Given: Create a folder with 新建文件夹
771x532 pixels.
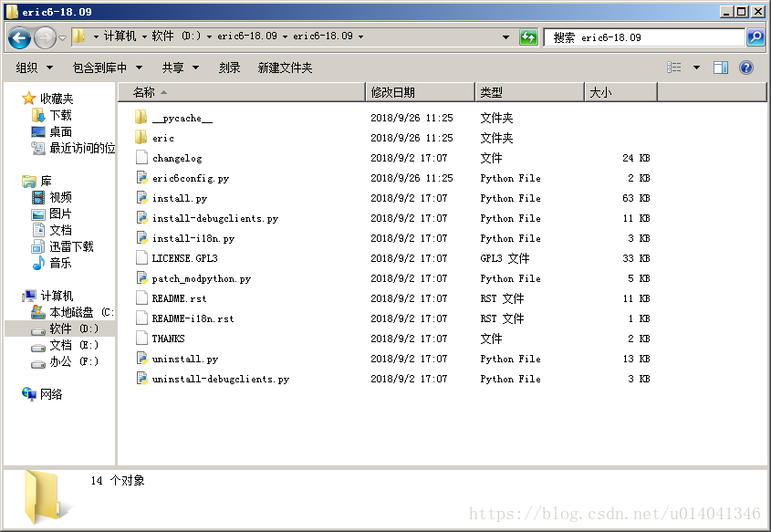Looking at the screenshot, I should click(x=286, y=68).
